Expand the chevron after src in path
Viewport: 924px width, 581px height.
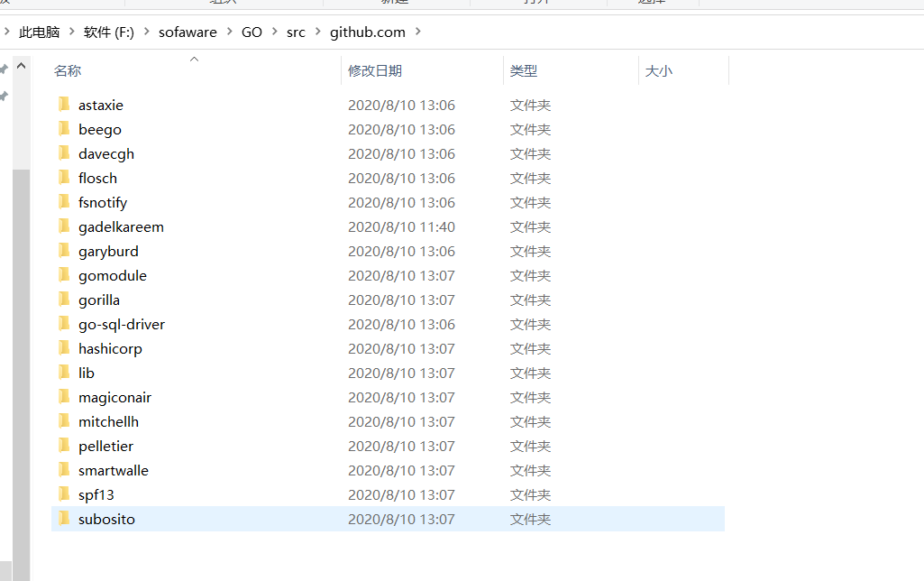(318, 32)
